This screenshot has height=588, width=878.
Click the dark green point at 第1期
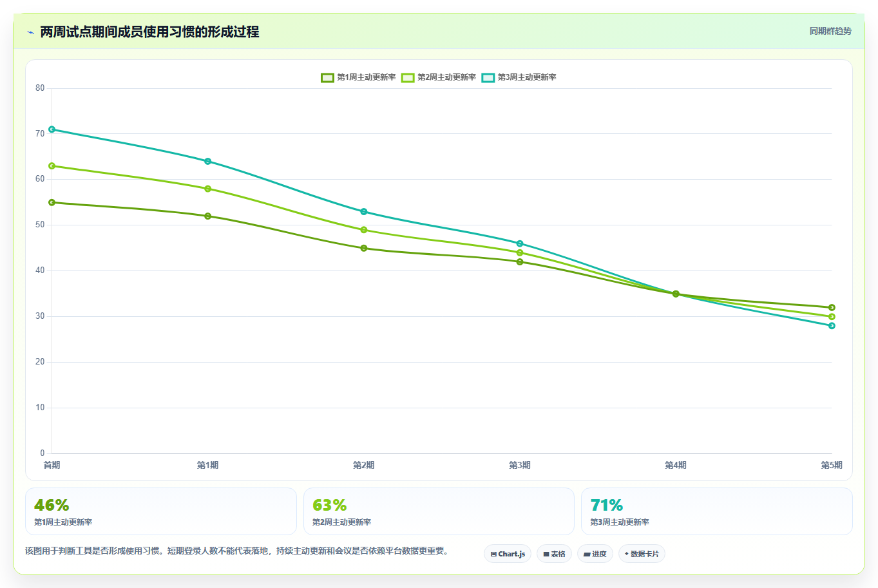[x=208, y=216]
